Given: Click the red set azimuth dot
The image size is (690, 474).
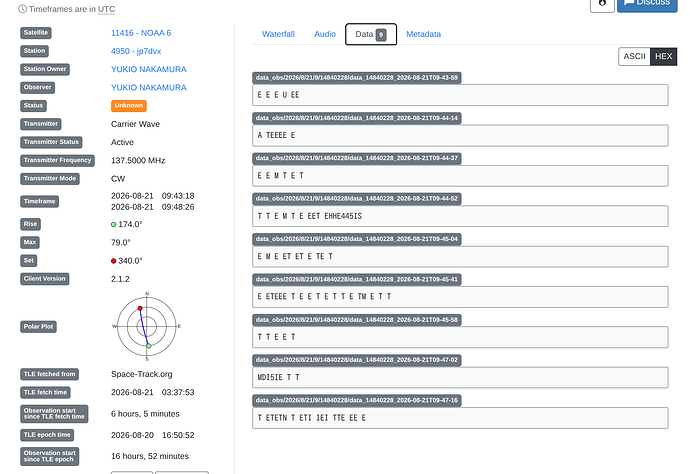Looking at the screenshot, I should (x=114, y=261).
